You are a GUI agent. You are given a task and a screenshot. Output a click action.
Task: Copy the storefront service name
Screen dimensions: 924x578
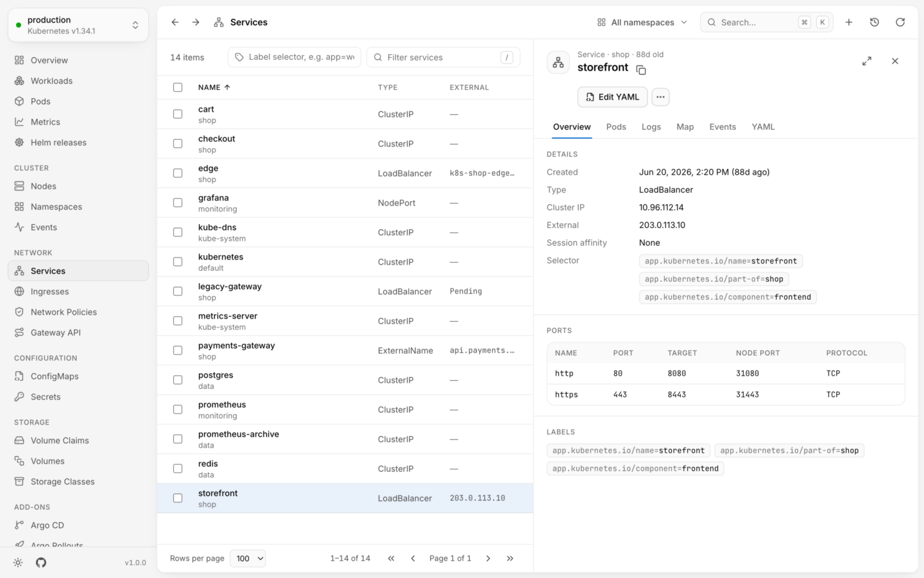point(641,69)
